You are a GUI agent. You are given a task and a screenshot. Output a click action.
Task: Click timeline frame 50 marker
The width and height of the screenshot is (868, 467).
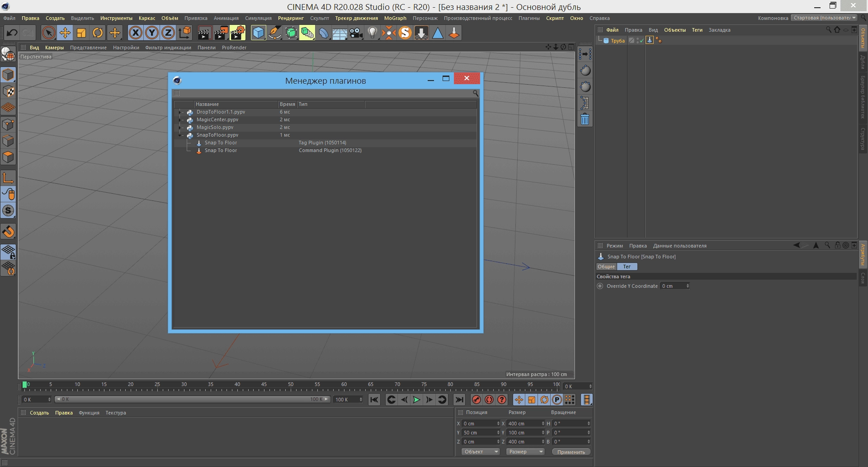pyautogui.click(x=291, y=385)
